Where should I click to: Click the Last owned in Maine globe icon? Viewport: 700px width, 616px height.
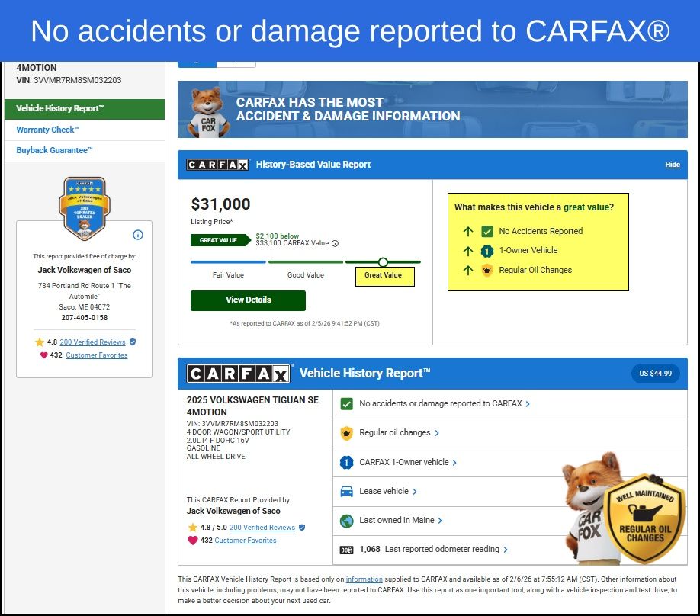(346, 521)
